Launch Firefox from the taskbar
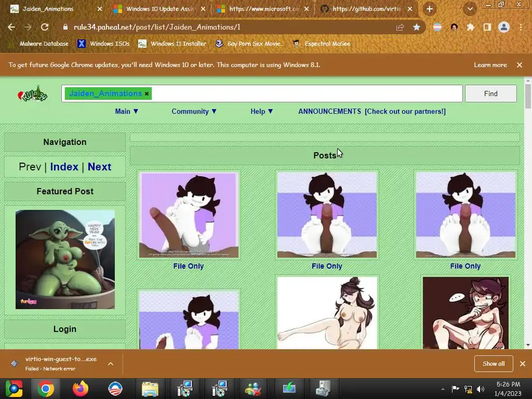Image resolution: width=532 pixels, height=399 pixels. (x=81, y=389)
